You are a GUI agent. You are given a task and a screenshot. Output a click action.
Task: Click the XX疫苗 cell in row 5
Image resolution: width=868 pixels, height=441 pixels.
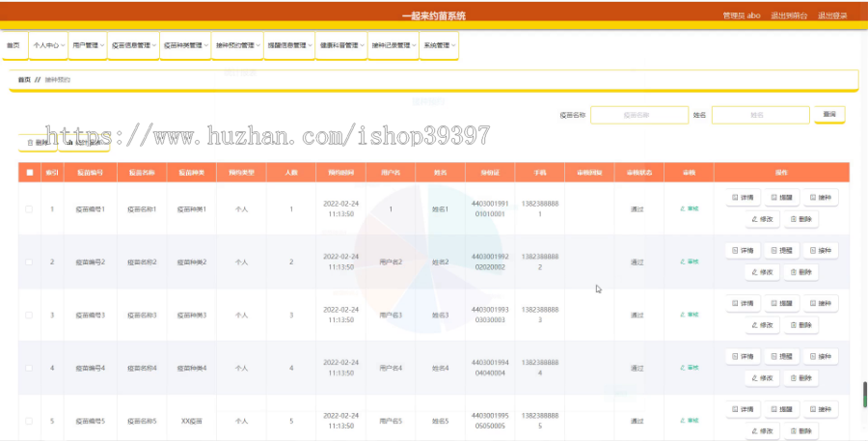[x=192, y=421]
